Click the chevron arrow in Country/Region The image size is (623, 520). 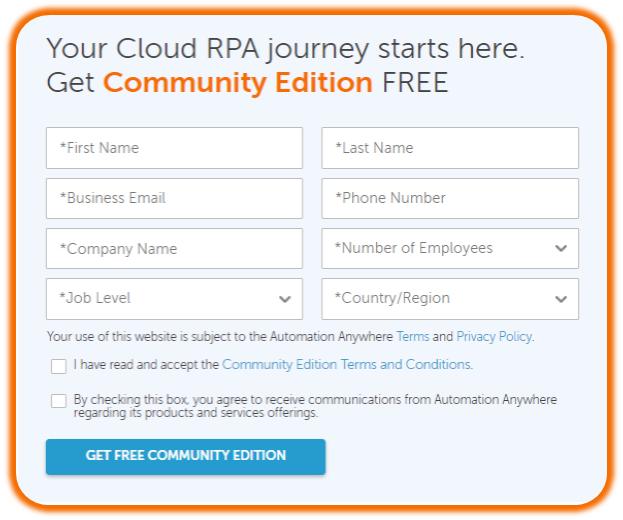point(561,299)
